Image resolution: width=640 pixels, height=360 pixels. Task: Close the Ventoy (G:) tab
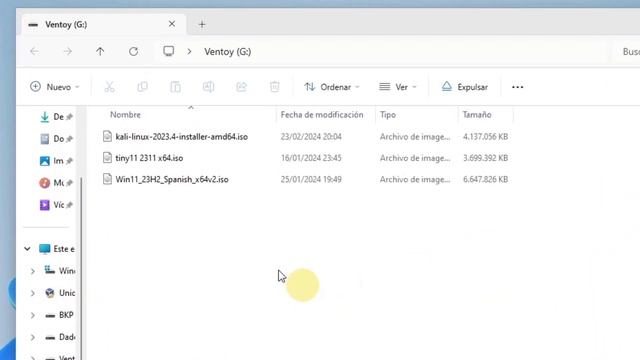pos(172,24)
